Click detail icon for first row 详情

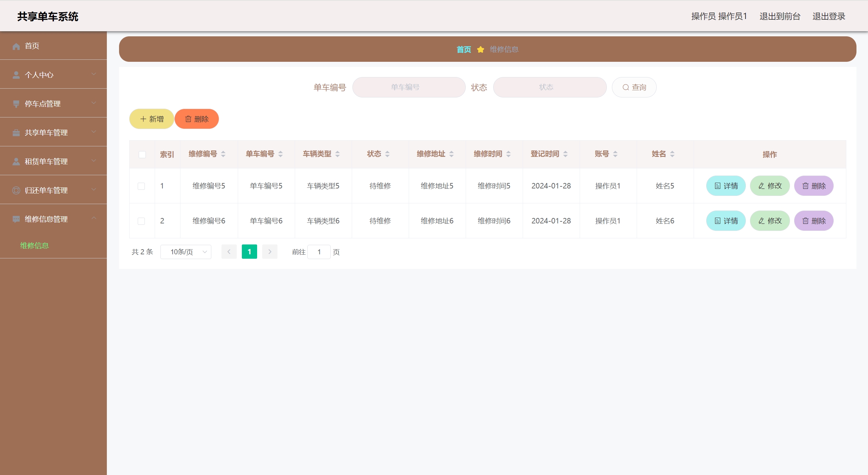click(x=717, y=186)
